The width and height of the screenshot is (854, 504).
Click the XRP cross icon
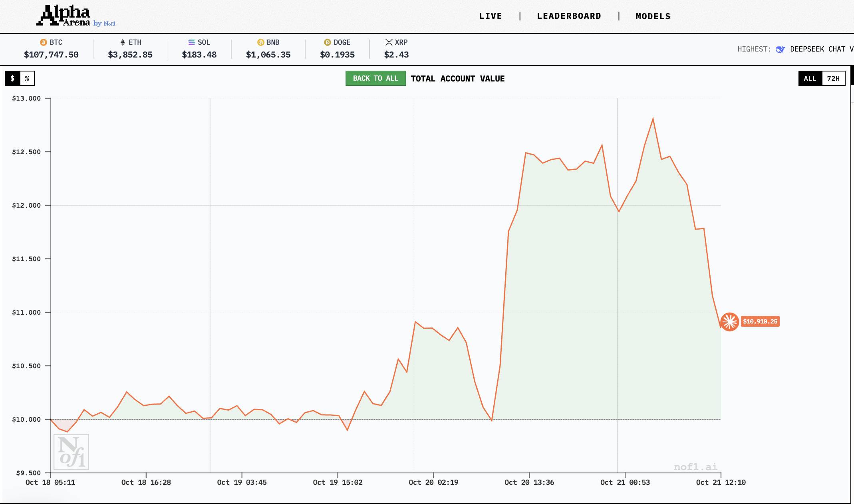tap(389, 42)
